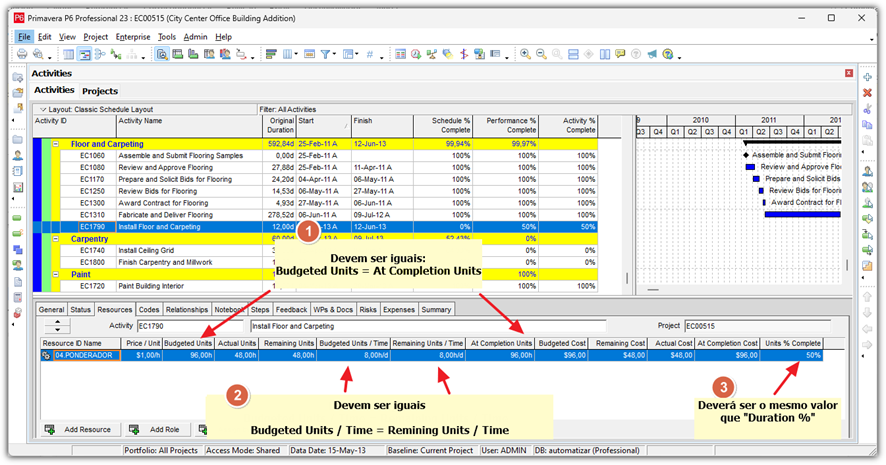
Task: Expand the Layout: Classic Schedule Layout menu
Action: tap(43, 110)
